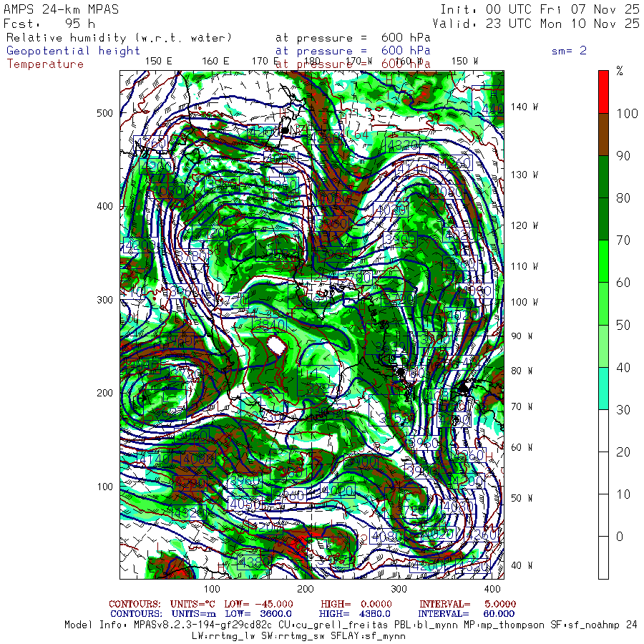Viewport: 644px width, 644px height.
Task: Click the "40 W" longitude label
Action: pyautogui.click(x=522, y=565)
